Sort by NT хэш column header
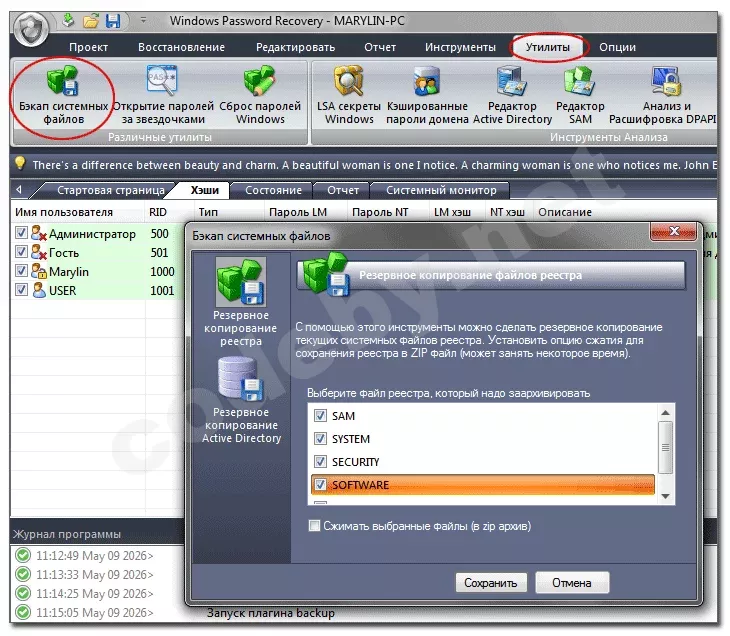 [507, 212]
